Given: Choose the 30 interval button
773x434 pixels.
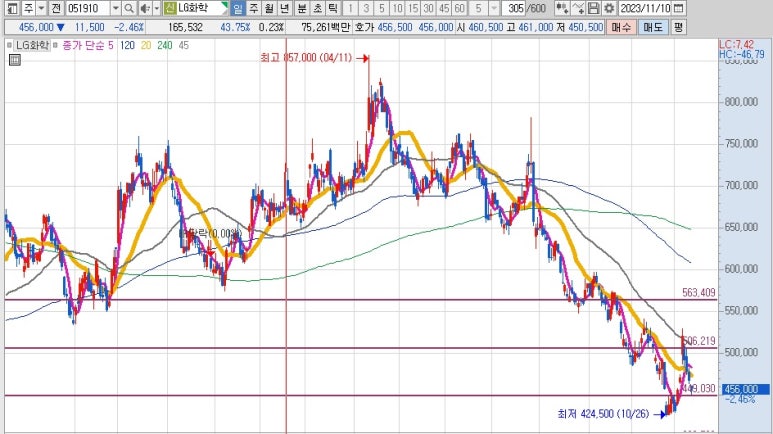Looking at the screenshot, I should pos(428,8).
